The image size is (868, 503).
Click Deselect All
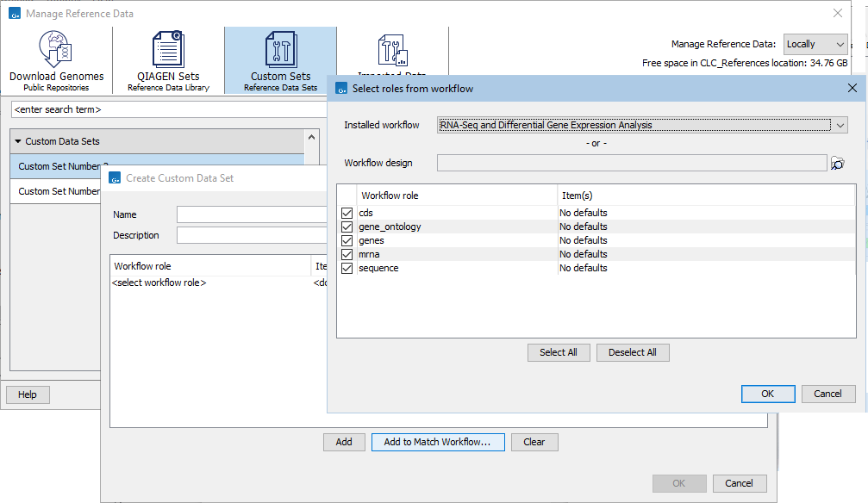tap(633, 352)
